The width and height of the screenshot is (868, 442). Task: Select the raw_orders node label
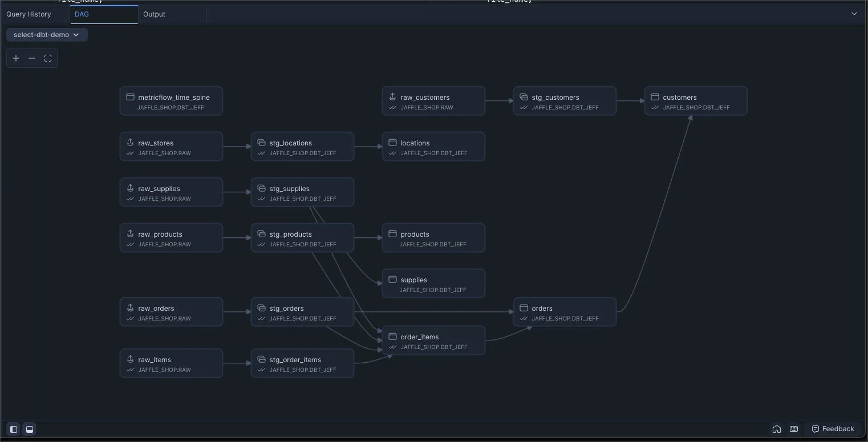click(156, 309)
